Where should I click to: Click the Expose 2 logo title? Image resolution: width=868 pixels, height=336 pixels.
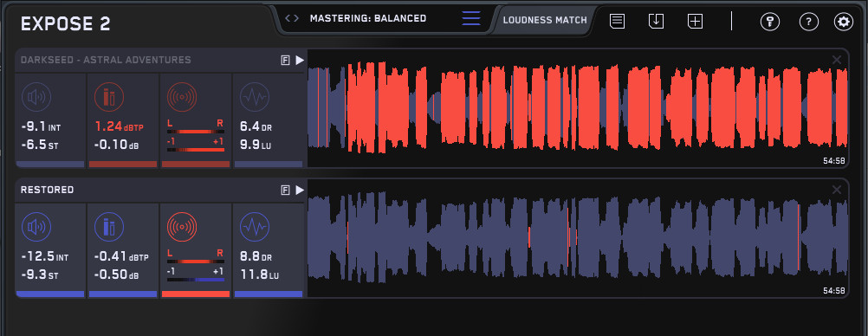65,23
